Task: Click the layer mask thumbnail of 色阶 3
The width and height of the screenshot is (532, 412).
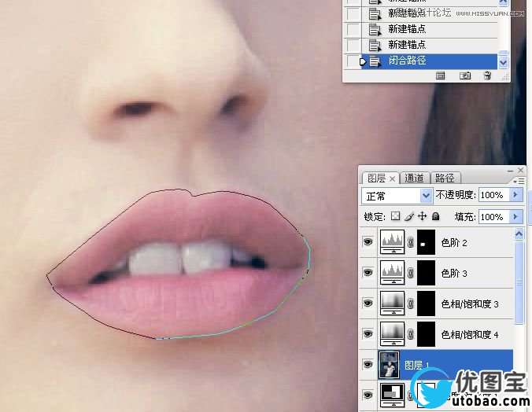Action: click(426, 273)
